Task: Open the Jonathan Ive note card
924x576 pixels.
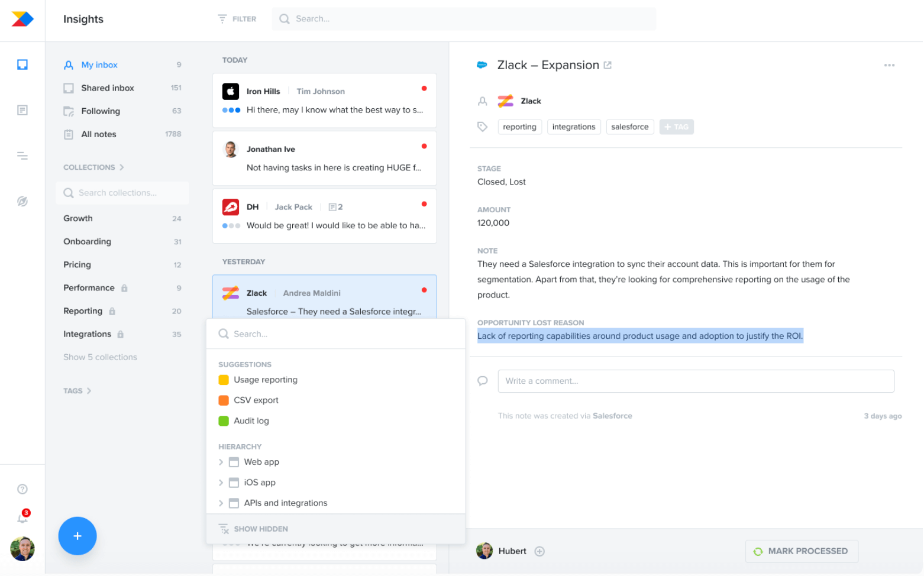Action: [324, 158]
